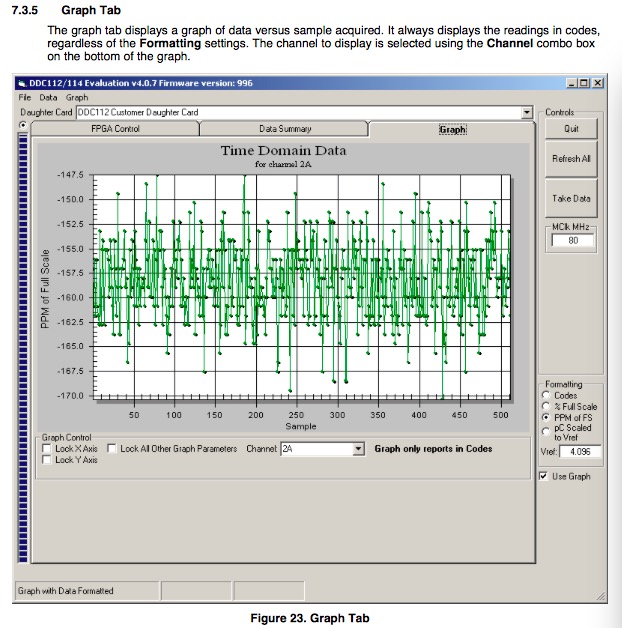Click the DDC112 Customer Daughter Card field
This screenshot has height=628, width=622.
tap(299, 113)
